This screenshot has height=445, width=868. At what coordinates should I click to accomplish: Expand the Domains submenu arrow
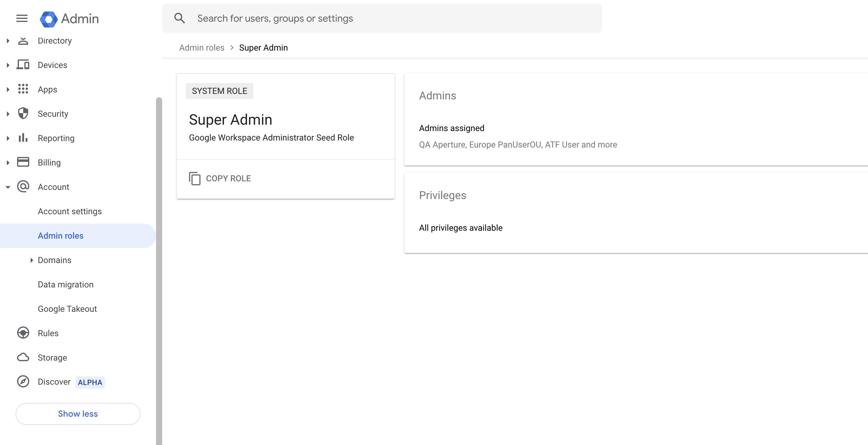coord(31,260)
